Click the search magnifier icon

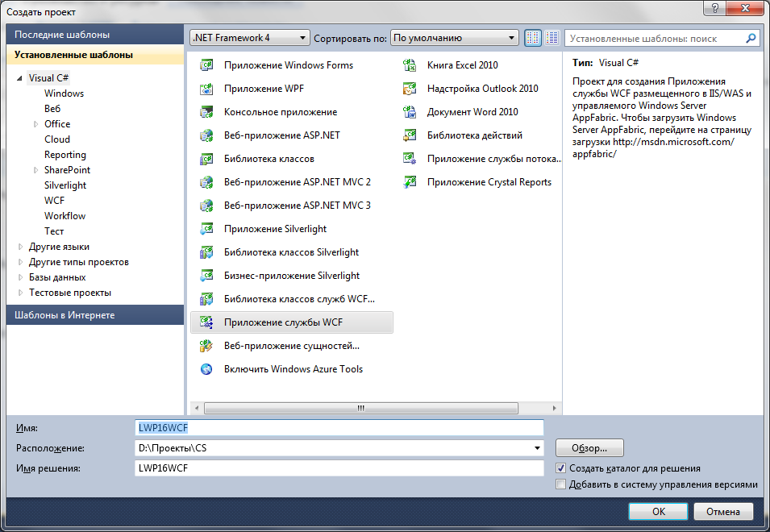pyautogui.click(x=751, y=38)
